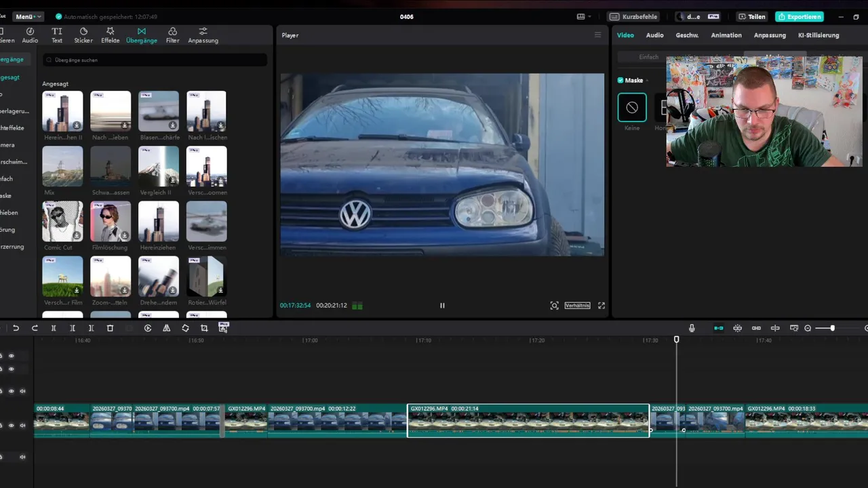Toggle the Maske checkbox

620,80
